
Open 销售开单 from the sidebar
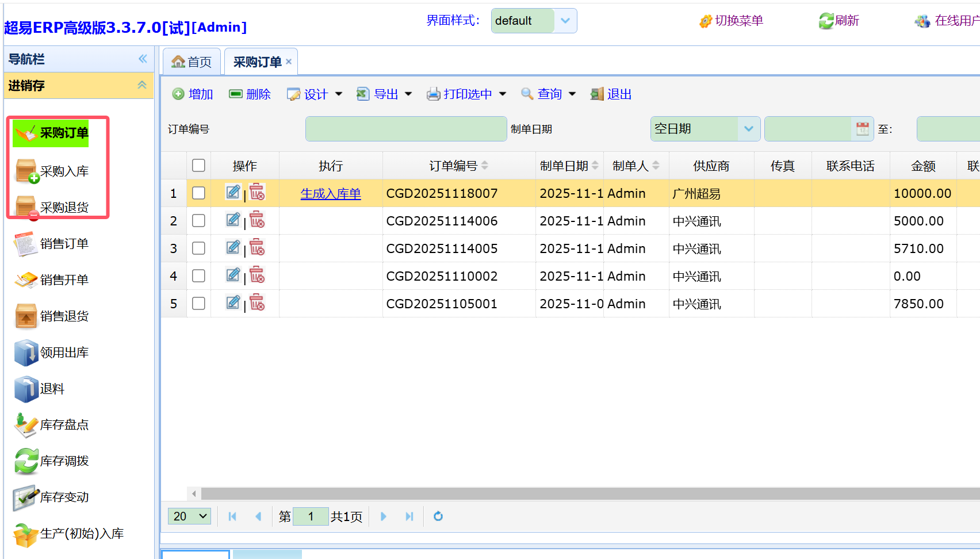[64, 280]
